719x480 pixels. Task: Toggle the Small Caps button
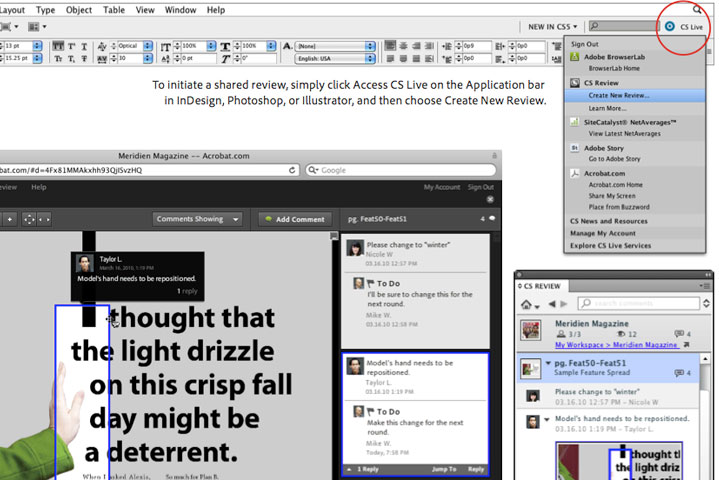pyautogui.click(x=58, y=58)
